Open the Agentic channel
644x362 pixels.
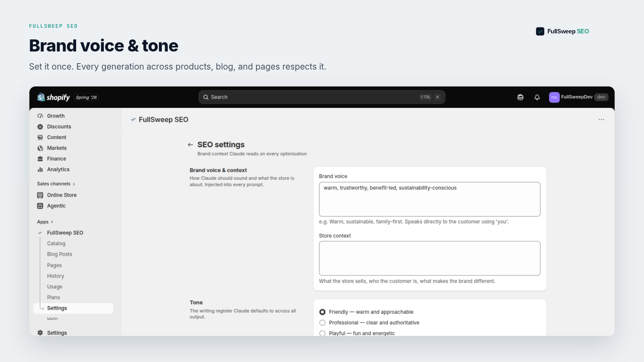tap(56, 206)
